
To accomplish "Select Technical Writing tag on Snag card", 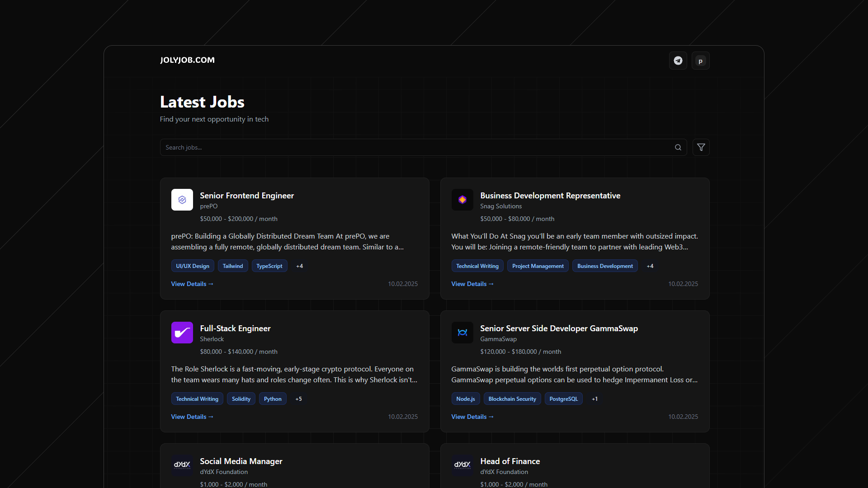I will pos(477,266).
